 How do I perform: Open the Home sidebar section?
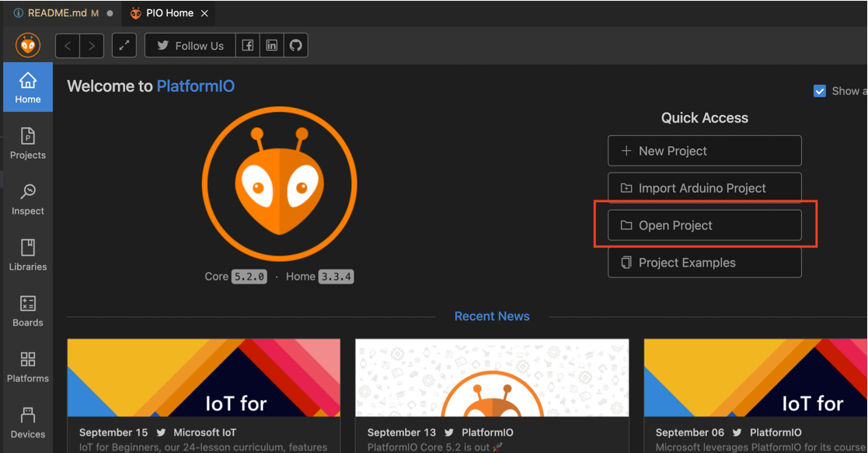pyautogui.click(x=28, y=88)
